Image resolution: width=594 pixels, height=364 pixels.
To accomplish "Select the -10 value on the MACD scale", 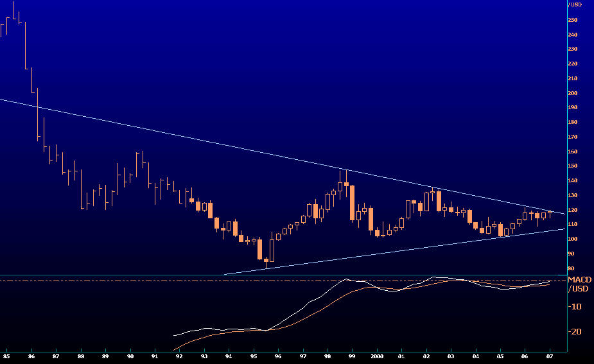I will [575, 307].
